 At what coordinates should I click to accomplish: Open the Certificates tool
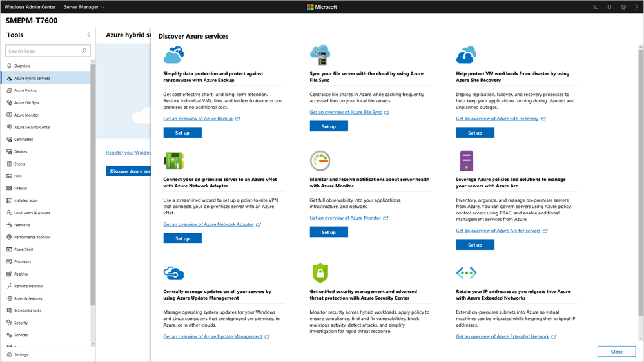46,140
